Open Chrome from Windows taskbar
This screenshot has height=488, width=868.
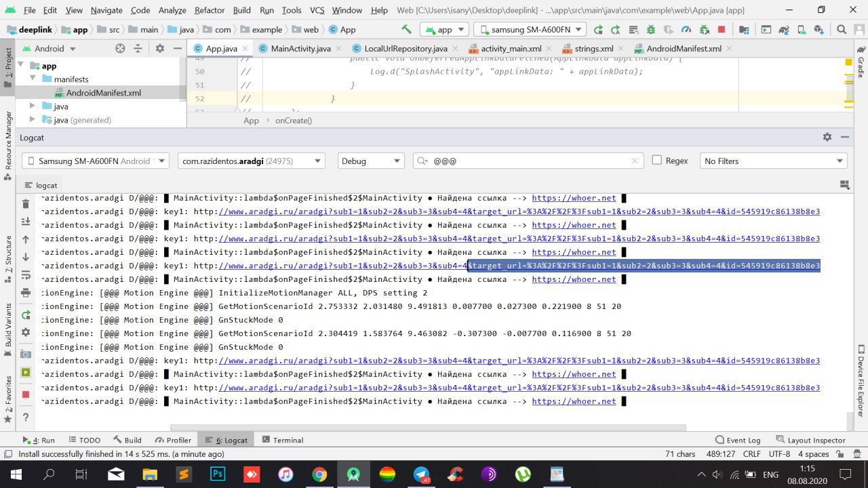(x=319, y=474)
